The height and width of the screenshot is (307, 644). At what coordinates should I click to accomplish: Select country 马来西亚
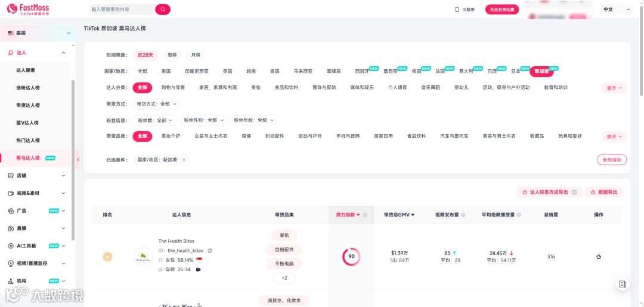pos(303,72)
